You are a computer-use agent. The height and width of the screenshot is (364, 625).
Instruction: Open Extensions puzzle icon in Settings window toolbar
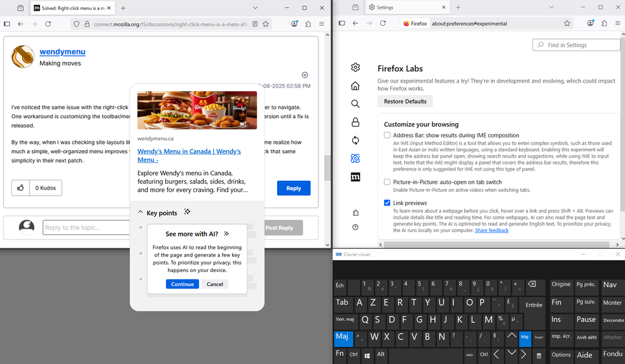tap(604, 23)
